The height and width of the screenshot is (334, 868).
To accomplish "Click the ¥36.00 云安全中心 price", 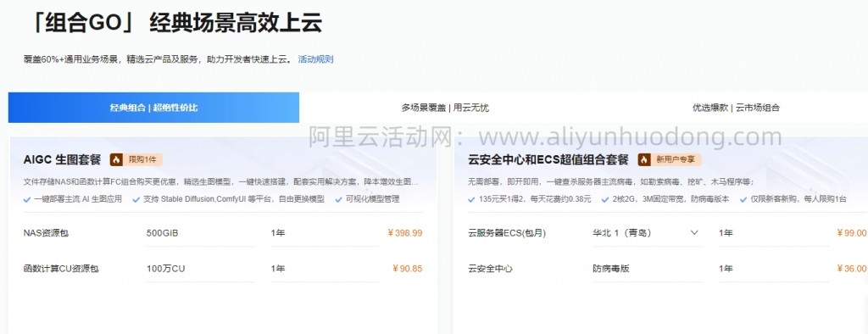I will [852, 269].
